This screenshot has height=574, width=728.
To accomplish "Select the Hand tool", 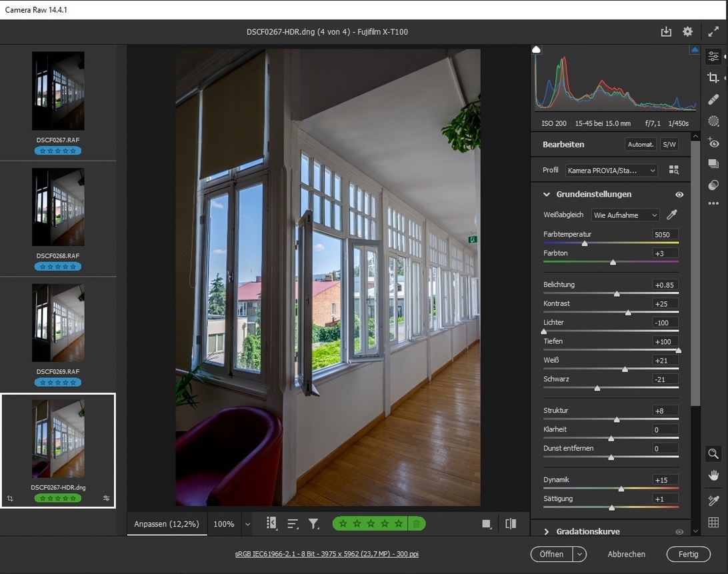I will 713,475.
